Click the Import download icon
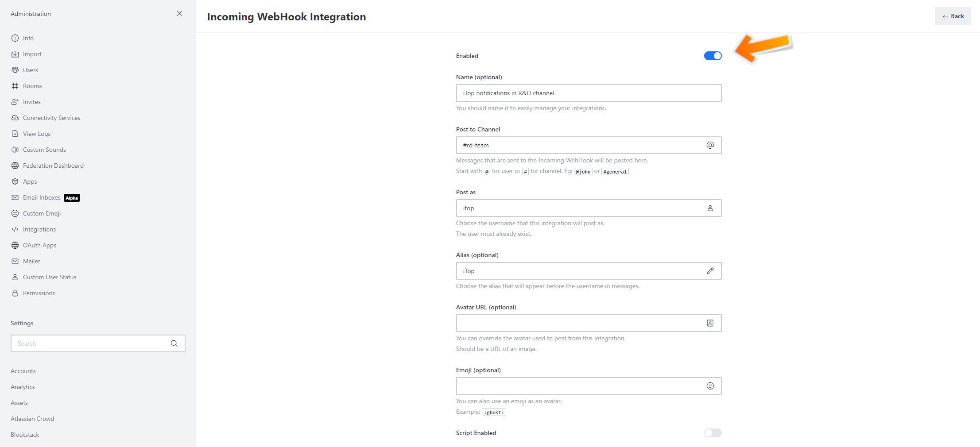This screenshot has width=980, height=447. click(15, 54)
